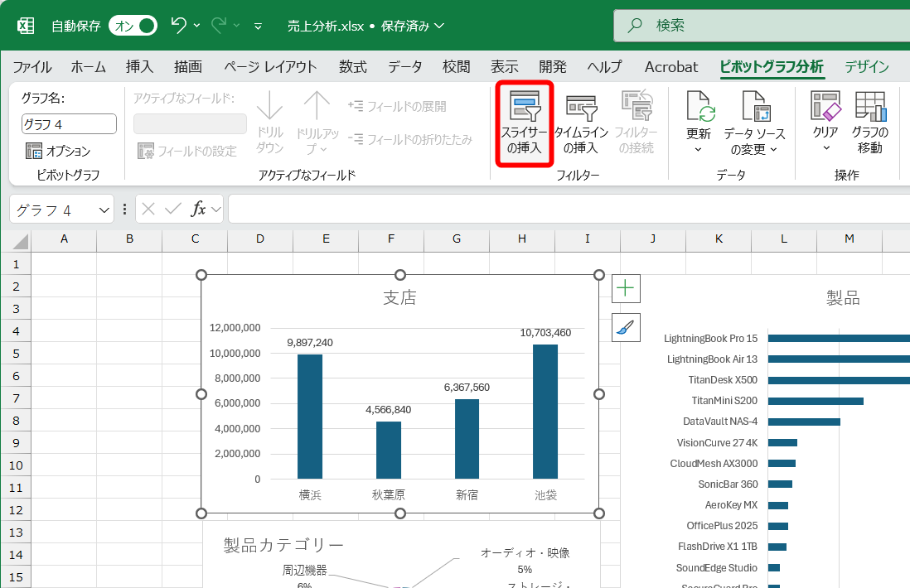Expand the クリア dropdown arrow
This screenshot has height=588, width=910.
[x=826, y=148]
